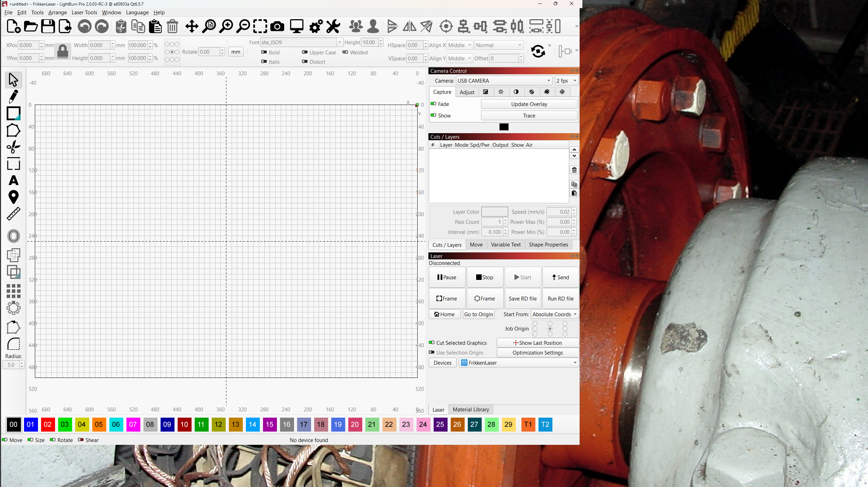868x487 pixels.
Task: Toggle the Fade camera overlay switch
Action: click(434, 104)
